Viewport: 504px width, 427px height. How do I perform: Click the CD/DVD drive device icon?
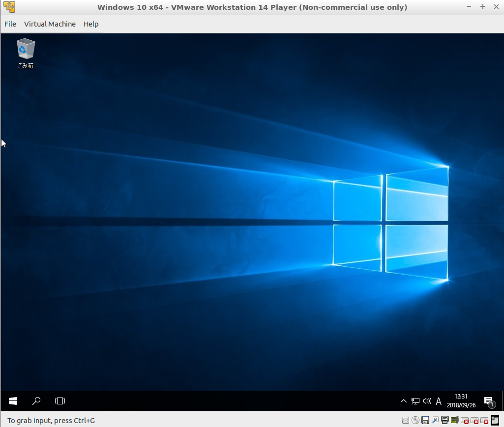pyautogui.click(x=415, y=420)
